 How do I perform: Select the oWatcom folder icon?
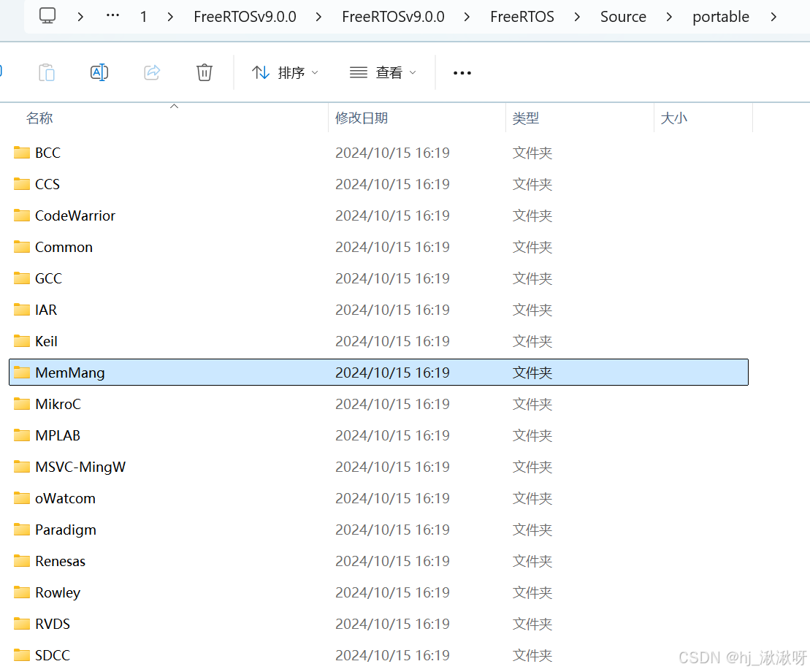click(x=22, y=498)
